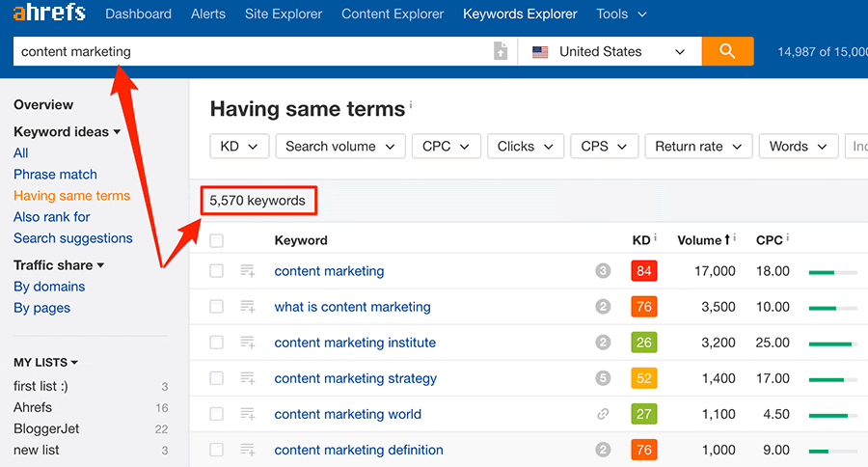Screen dimensions: 868x467
Task: Open the Search volume filter dropdown
Action: pyautogui.click(x=340, y=146)
